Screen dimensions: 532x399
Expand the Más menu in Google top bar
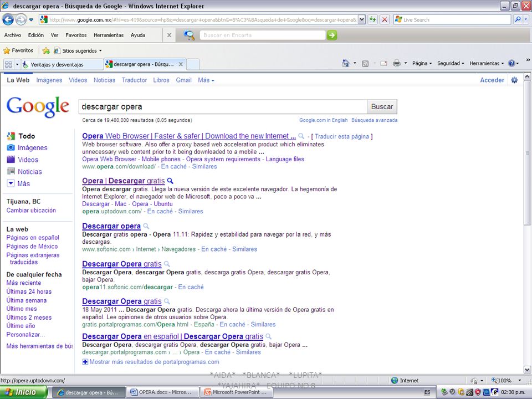tap(206, 80)
